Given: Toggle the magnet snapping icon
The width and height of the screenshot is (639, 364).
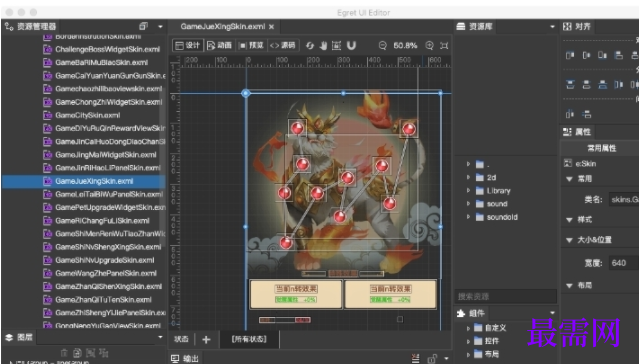Looking at the screenshot, I should 351,45.
